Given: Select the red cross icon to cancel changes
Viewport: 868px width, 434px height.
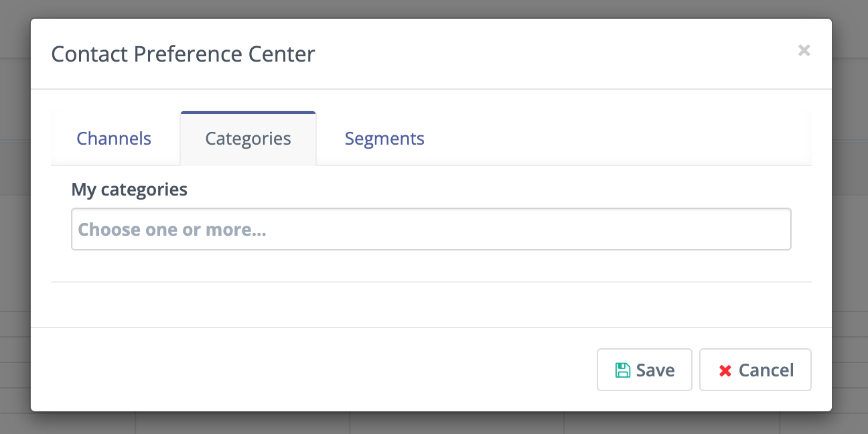Looking at the screenshot, I should coord(725,370).
